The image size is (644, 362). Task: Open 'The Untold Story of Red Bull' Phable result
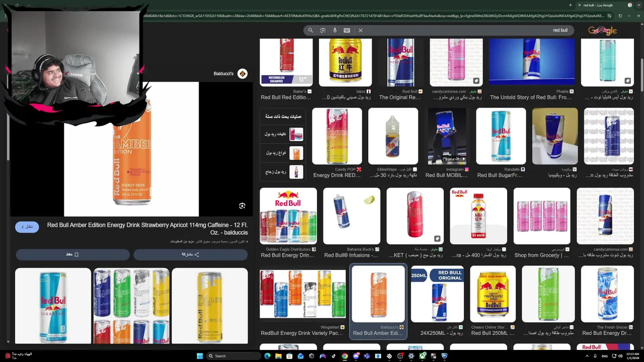(x=532, y=69)
